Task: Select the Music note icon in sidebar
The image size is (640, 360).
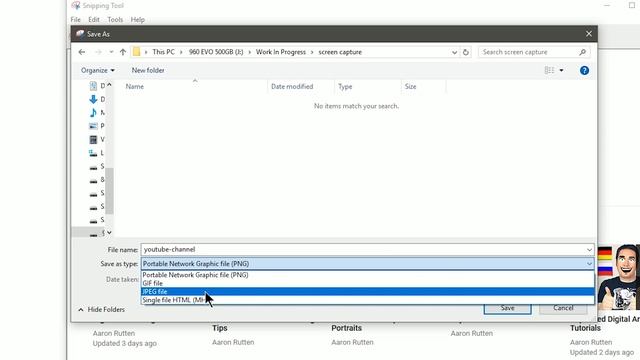Action: pos(93,113)
